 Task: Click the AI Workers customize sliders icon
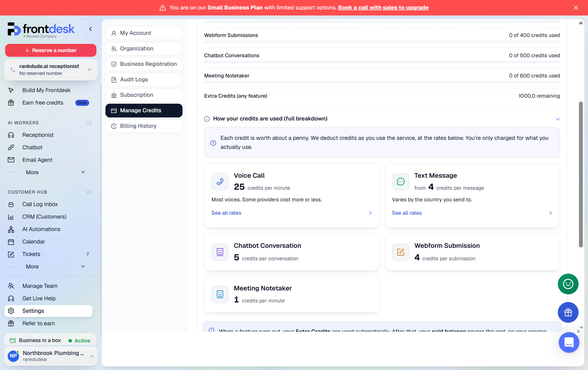[x=89, y=123]
